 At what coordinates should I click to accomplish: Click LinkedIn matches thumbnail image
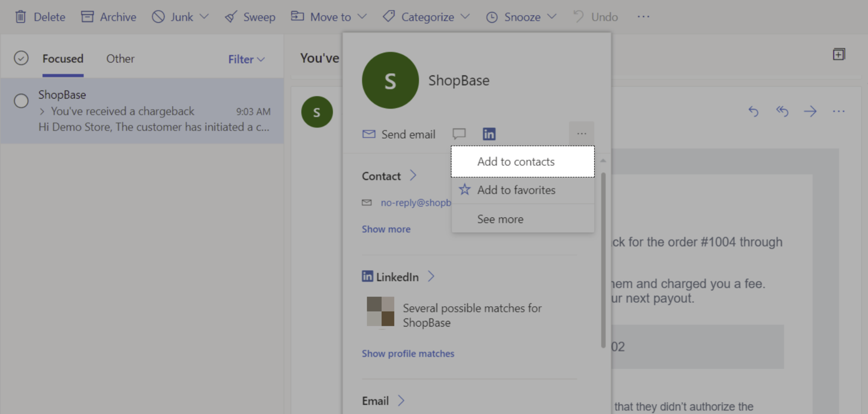tap(380, 312)
